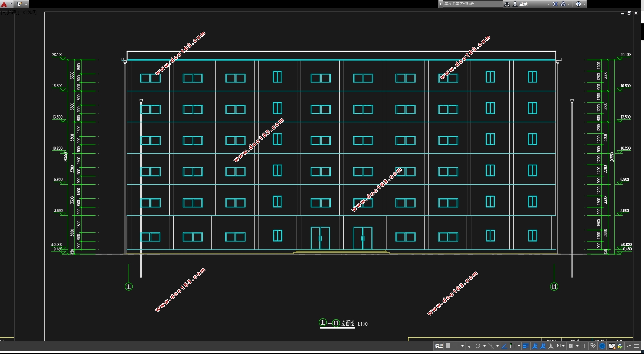Open the 1:1 annotation scale dropdown
The width and height of the screenshot is (644, 354).
(560, 346)
